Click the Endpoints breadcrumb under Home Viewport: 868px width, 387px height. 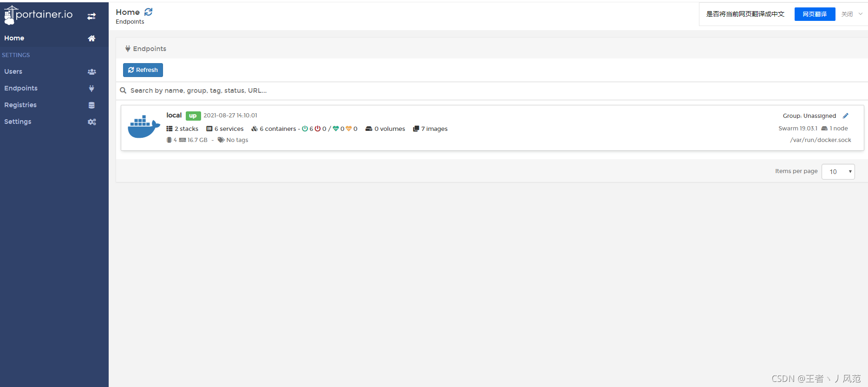(x=130, y=22)
